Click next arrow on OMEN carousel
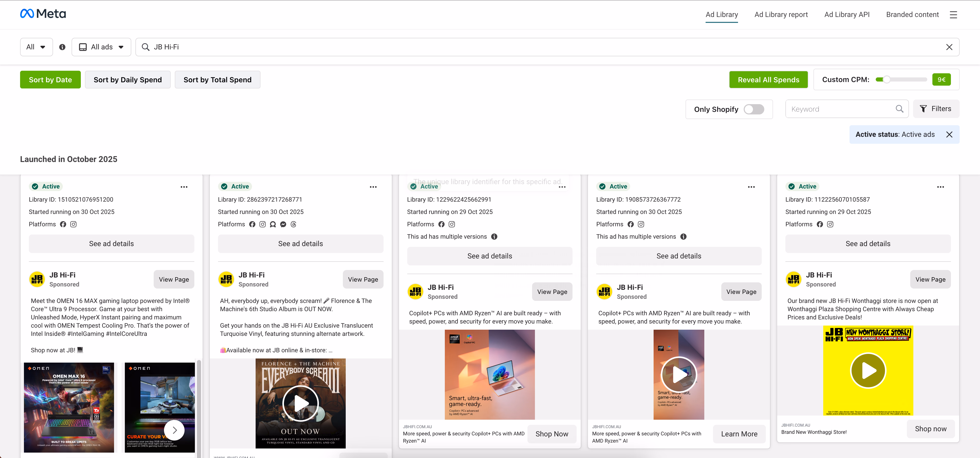 point(174,430)
